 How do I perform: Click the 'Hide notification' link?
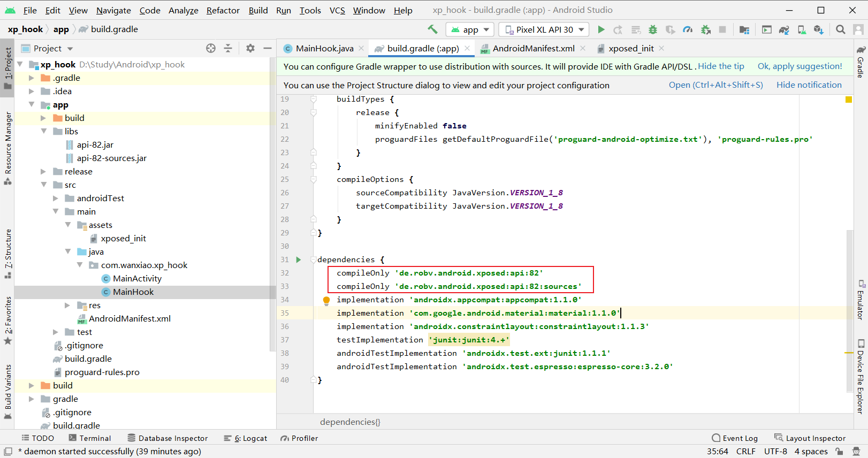click(809, 85)
